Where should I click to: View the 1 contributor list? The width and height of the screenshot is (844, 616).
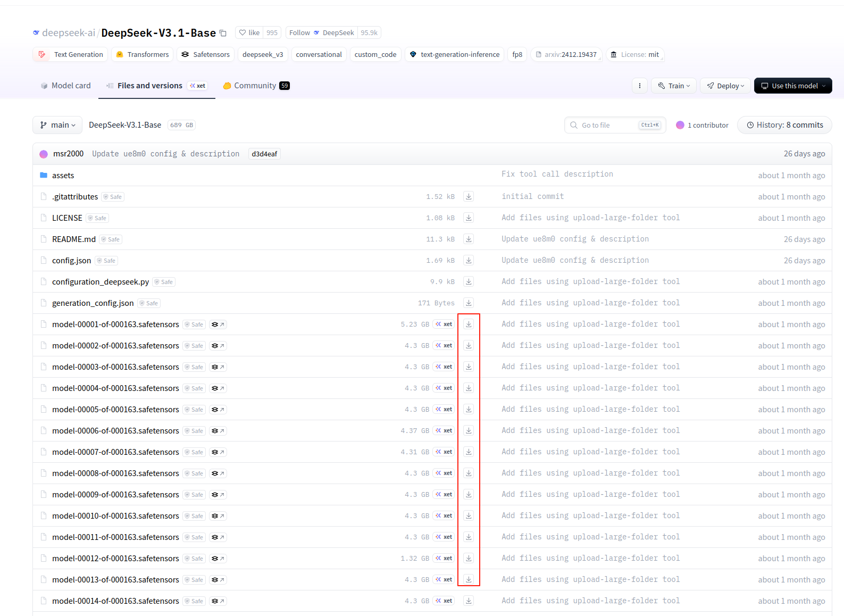point(702,125)
